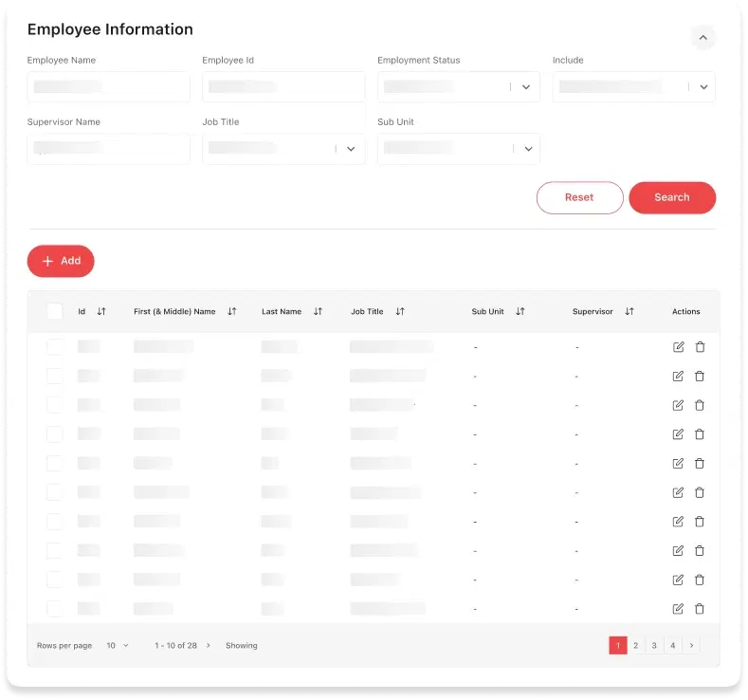Image resolution: width=748 pixels, height=700 pixels.
Task: Sort table by Last Name
Action: (318, 312)
